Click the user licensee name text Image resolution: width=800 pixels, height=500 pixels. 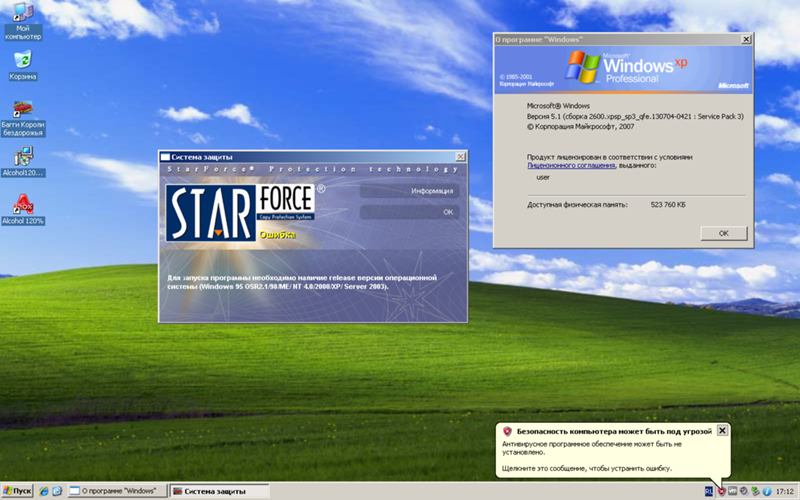tap(543, 177)
